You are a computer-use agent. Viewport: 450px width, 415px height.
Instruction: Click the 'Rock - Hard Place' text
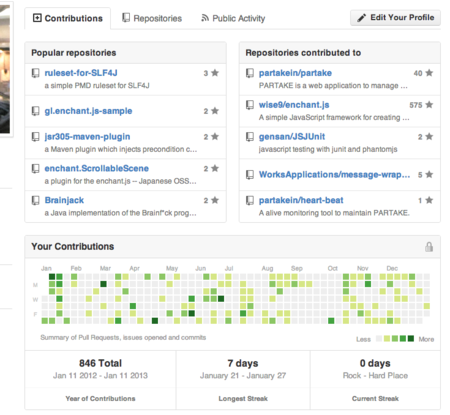click(x=375, y=376)
